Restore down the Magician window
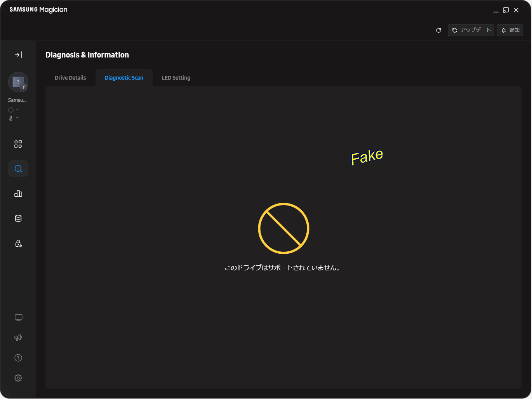This screenshot has height=399, width=532. 506,10
